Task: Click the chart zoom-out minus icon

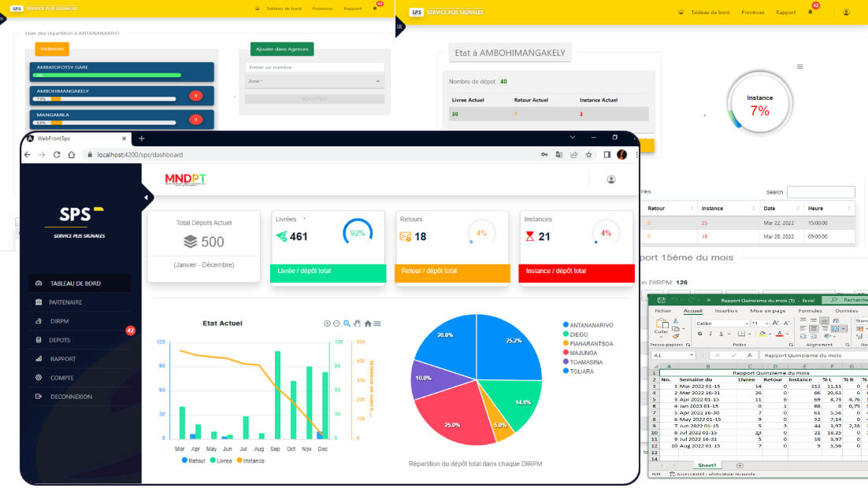Action: pyautogui.click(x=337, y=323)
